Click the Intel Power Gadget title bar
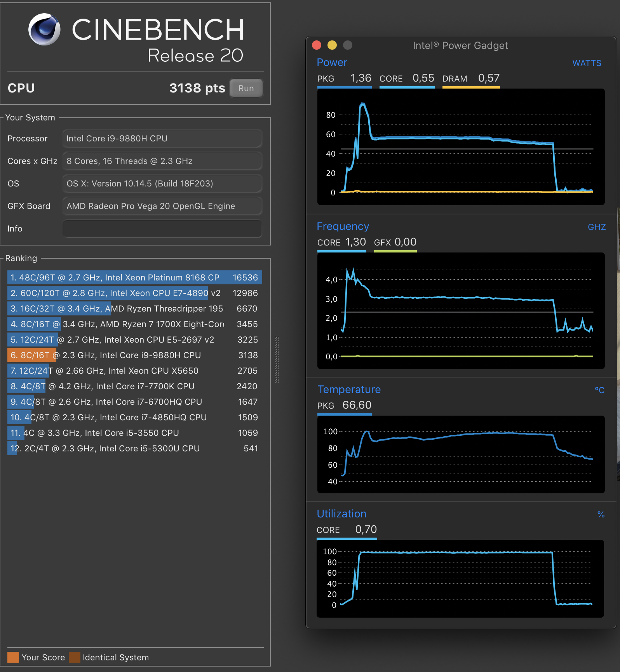Viewport: 620px width, 672px height. coord(460,45)
